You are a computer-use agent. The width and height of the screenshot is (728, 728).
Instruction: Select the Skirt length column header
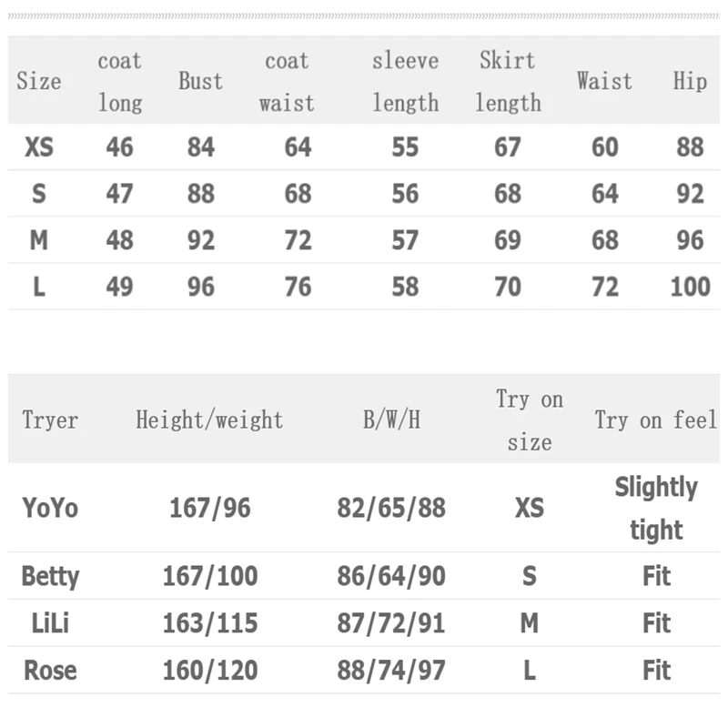click(508, 81)
